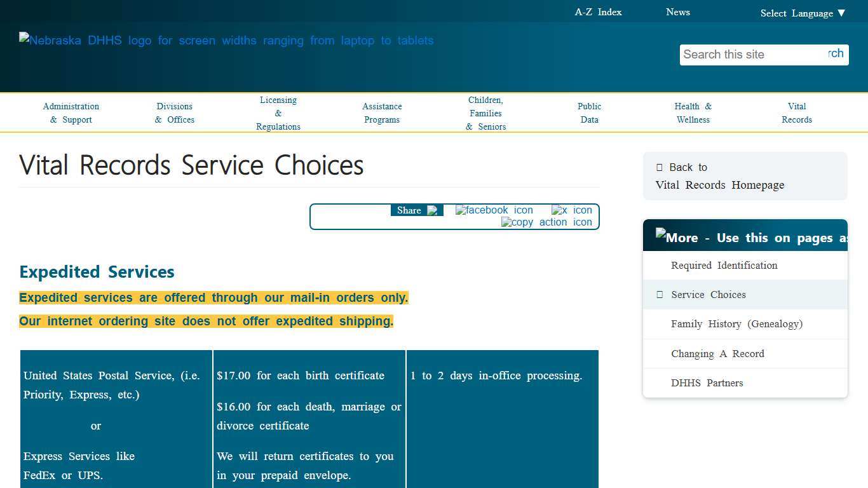This screenshot has height=488, width=868.
Task: Go to the A-Z Index
Action: 597,11
